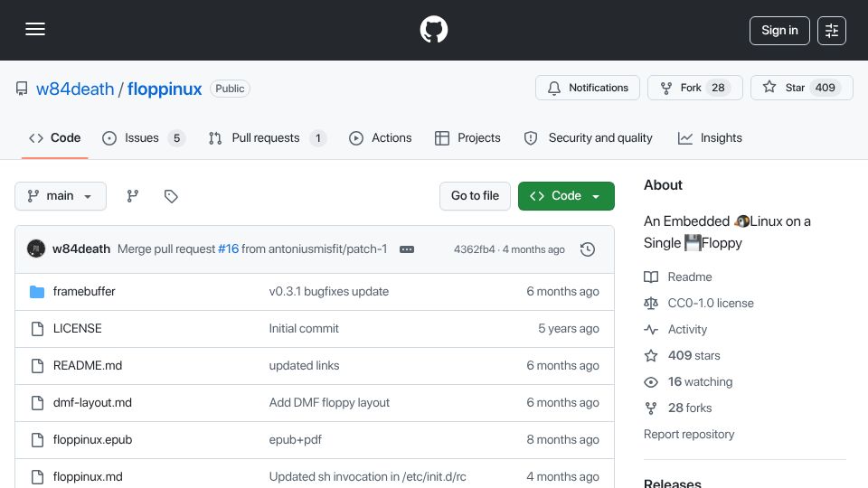Viewport: 868px width, 488px height.
Task: Expand commit message details ellipsis
Action: [x=407, y=249]
